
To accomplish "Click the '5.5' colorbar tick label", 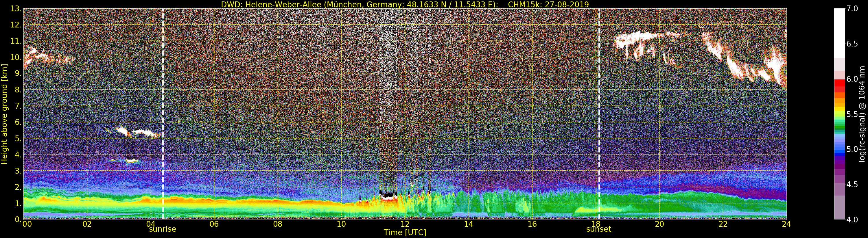I will click(x=852, y=114).
